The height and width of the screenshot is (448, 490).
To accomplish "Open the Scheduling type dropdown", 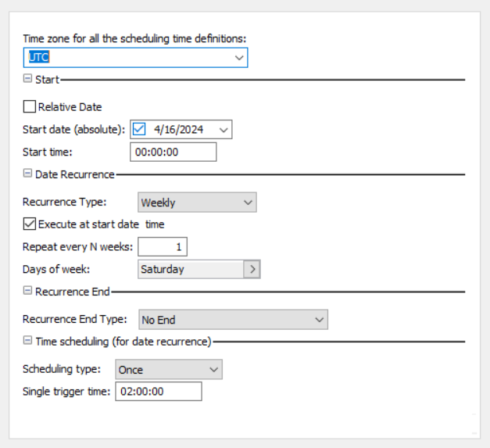I will pyautogui.click(x=213, y=370).
